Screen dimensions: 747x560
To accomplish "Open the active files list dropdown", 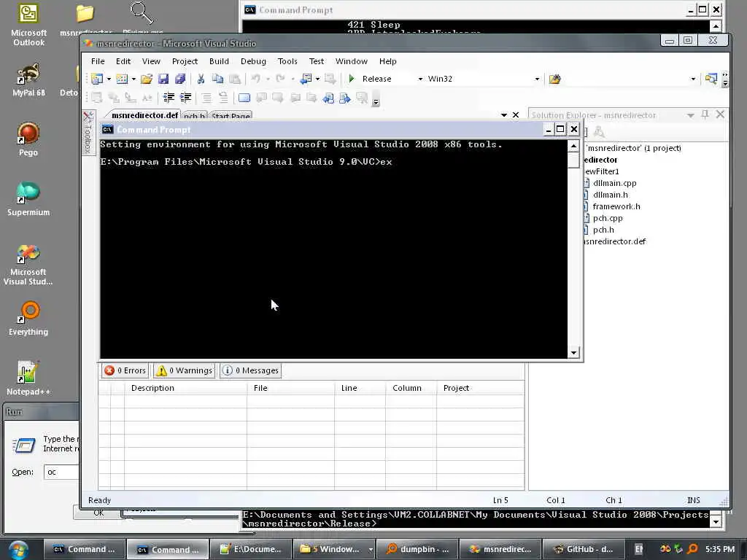I will tap(504, 115).
